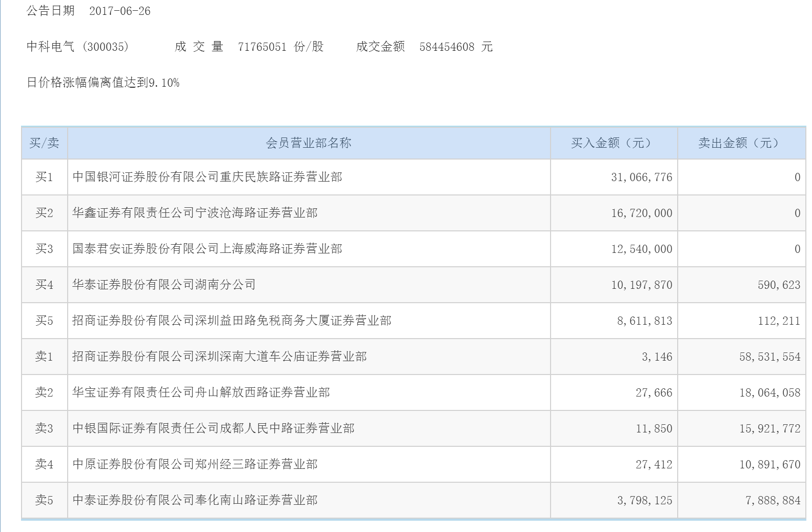812x532 pixels.
Task: Select the 卖2 row label
Action: [44, 392]
